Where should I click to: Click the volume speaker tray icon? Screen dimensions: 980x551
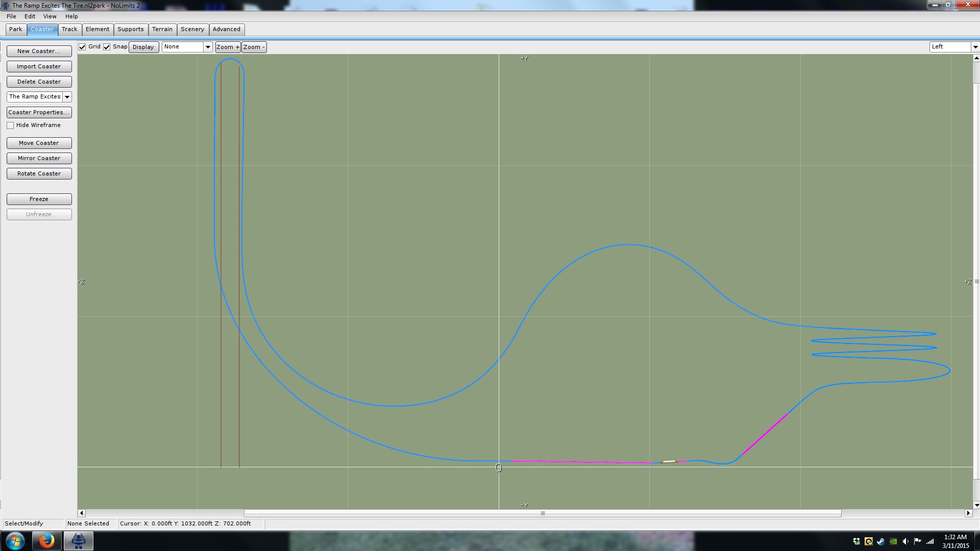905,541
